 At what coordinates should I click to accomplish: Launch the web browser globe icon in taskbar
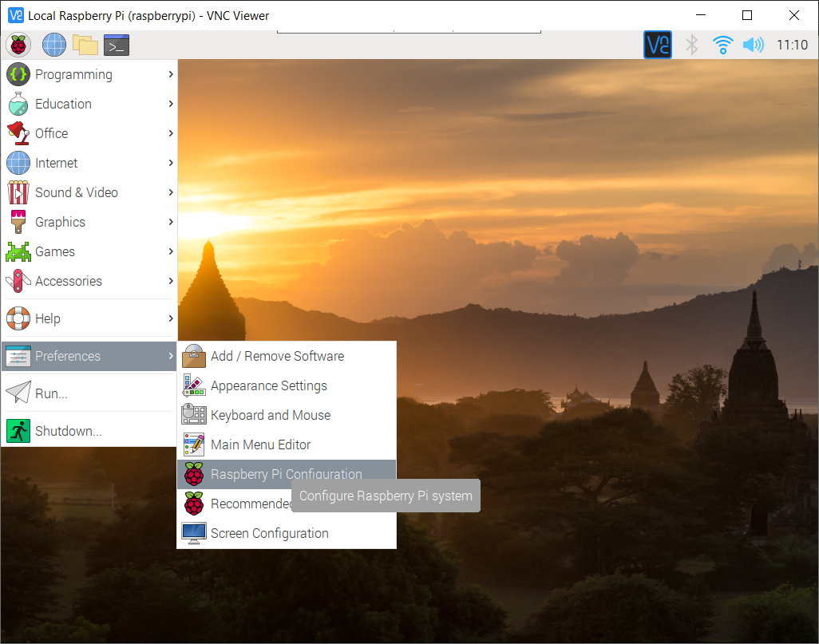[54, 45]
